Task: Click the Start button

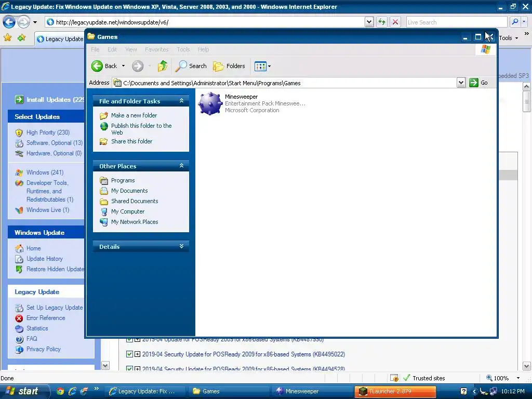Action: pyautogui.click(x=24, y=391)
